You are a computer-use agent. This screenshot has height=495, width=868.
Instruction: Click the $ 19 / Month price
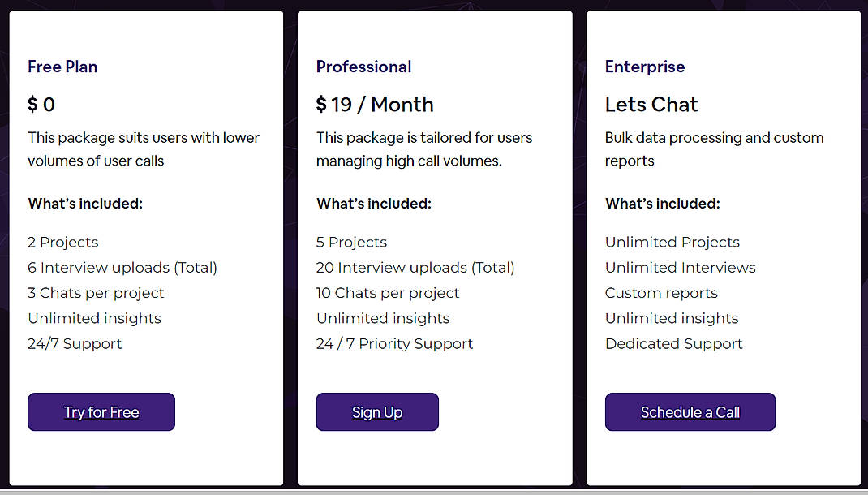(375, 105)
